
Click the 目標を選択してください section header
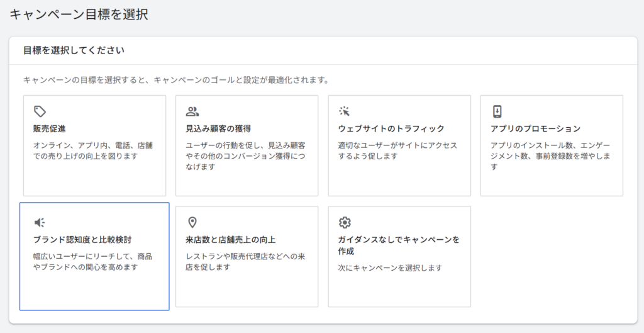(x=74, y=50)
